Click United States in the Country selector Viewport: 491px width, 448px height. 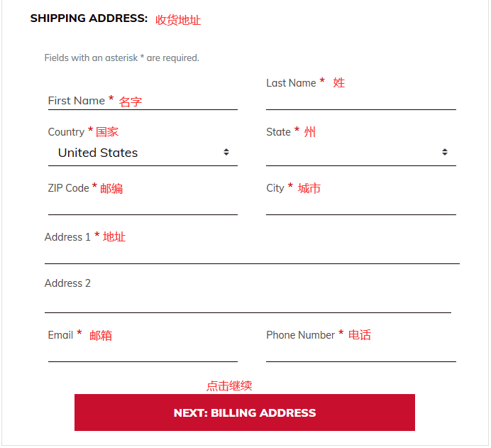point(98,153)
